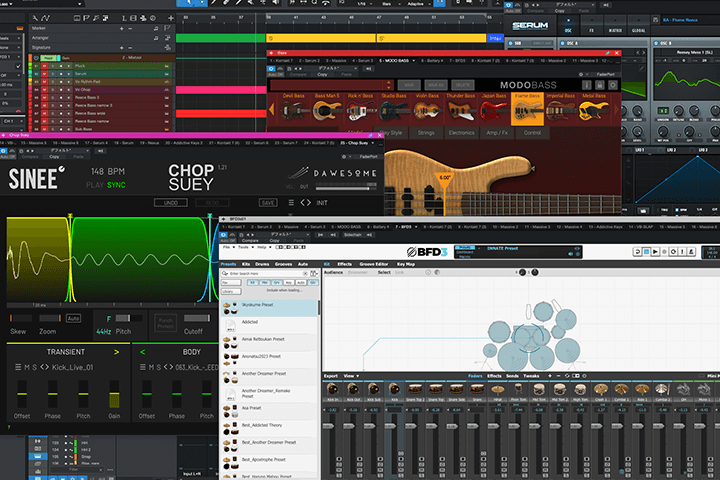Click the BFD3 transport play button

(x=655, y=252)
